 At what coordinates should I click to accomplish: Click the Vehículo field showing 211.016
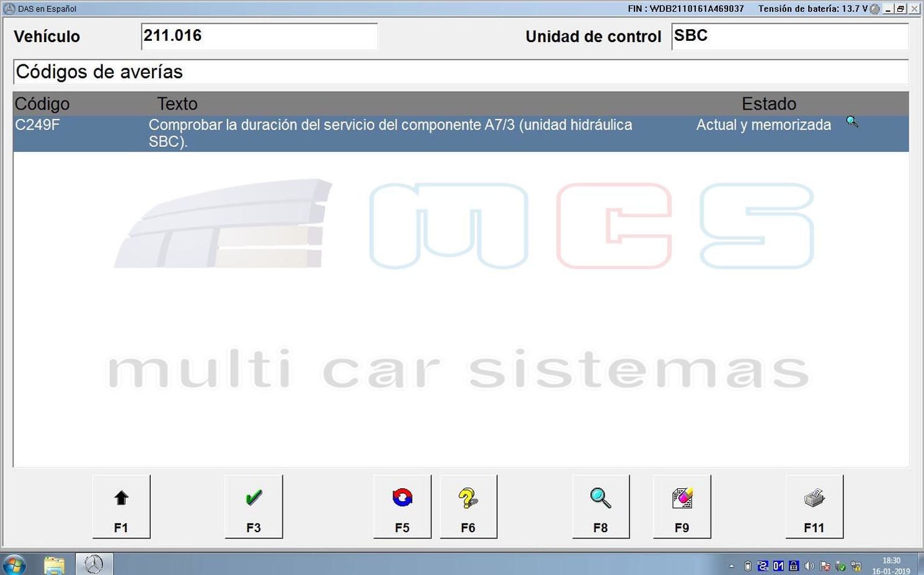pos(259,37)
